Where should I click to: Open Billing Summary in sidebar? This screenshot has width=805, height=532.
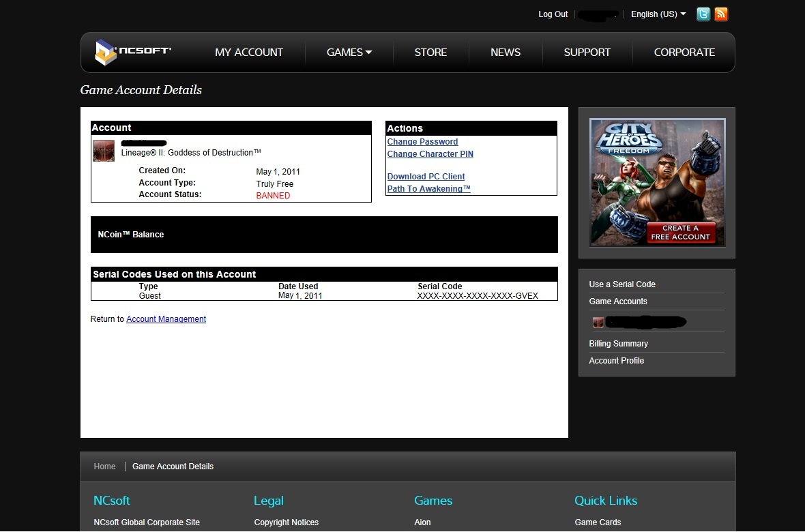[x=619, y=344]
